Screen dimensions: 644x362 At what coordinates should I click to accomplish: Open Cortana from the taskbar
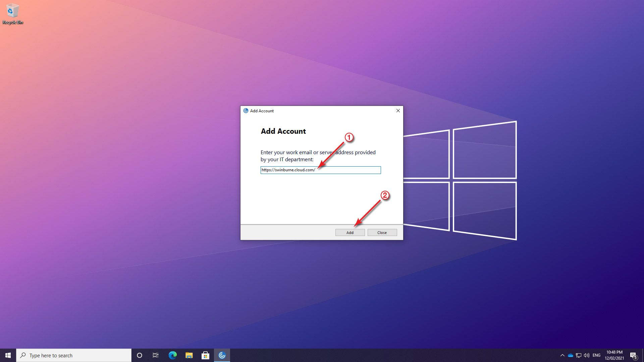(x=140, y=355)
